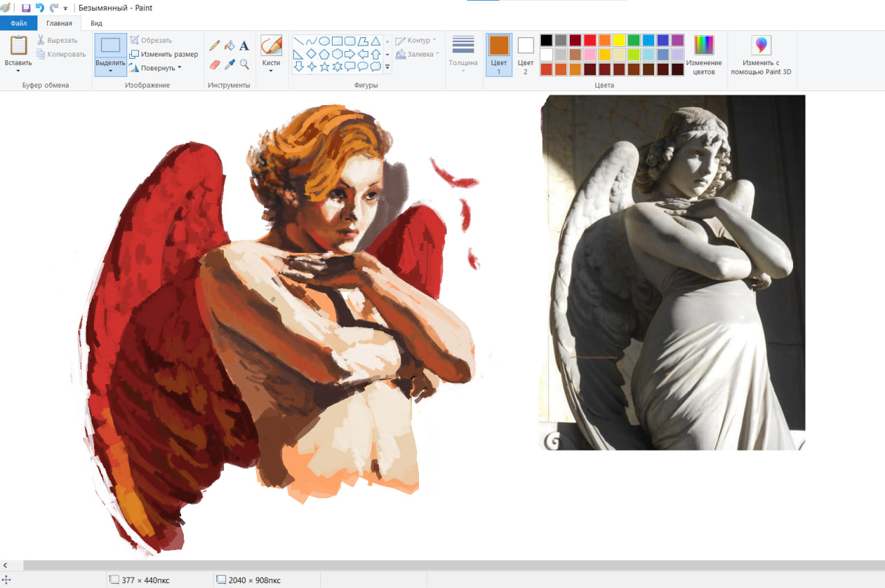Open the Кисти brushes dropdown
The width and height of the screenshot is (885, 588).
coord(271,70)
